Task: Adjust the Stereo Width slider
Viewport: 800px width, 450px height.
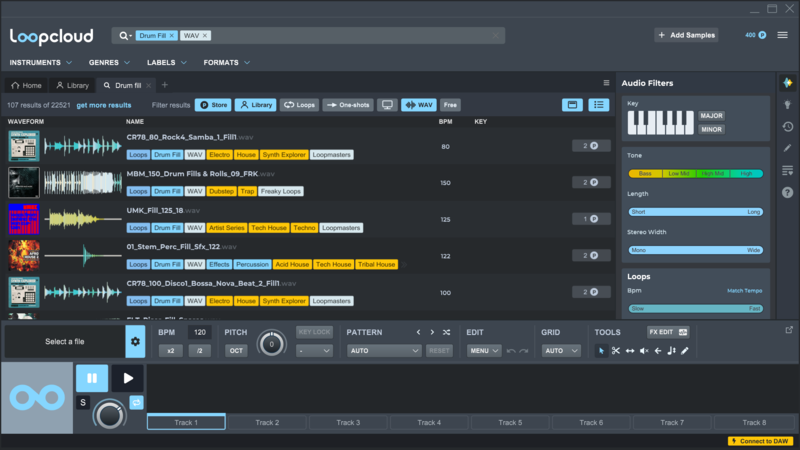Action: (x=695, y=250)
